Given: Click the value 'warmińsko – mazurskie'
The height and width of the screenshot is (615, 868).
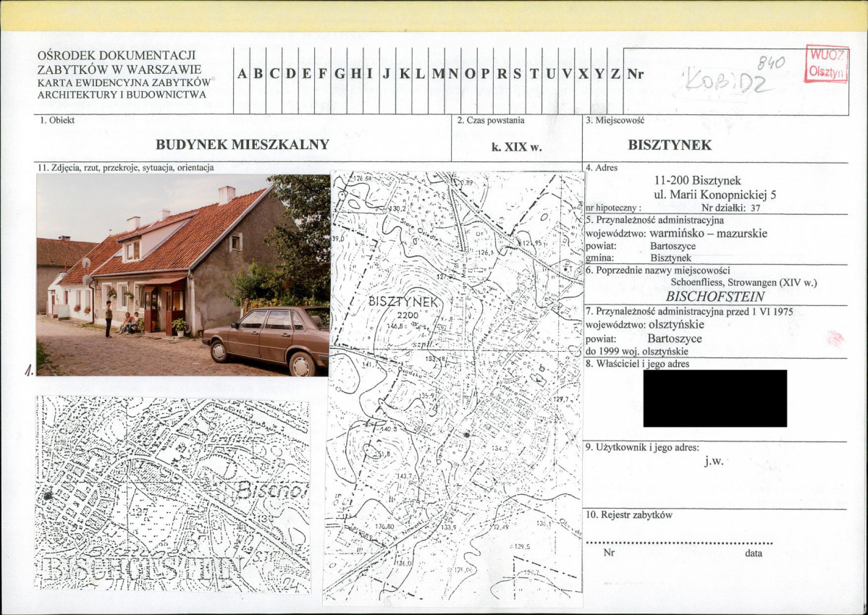Looking at the screenshot, I should click(x=709, y=234).
